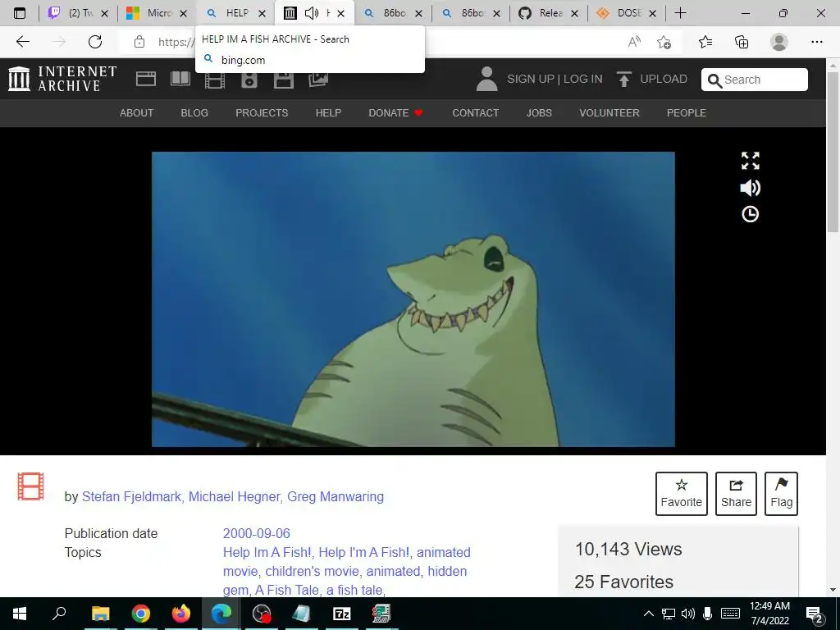Viewport: 840px width, 630px height.
Task: Open the PROJECTS menu item
Action: (x=262, y=113)
